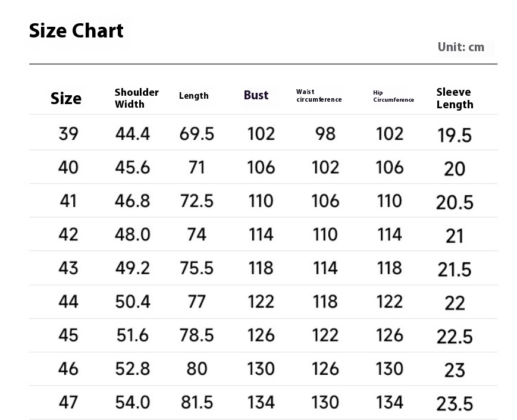Select the Length column header

pos(193,96)
